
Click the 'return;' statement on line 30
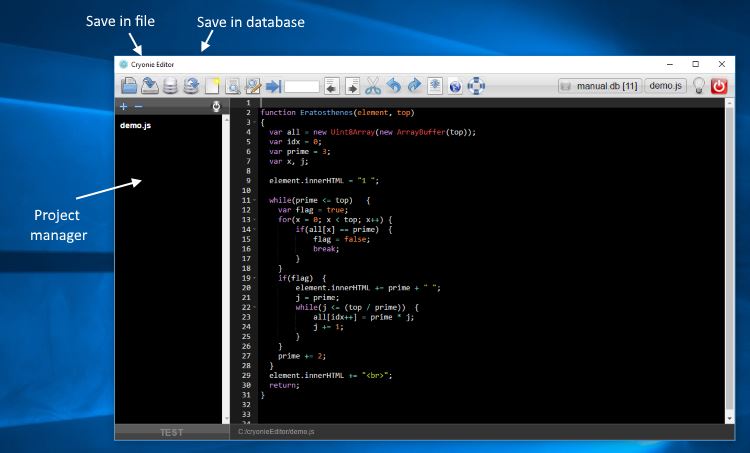[x=284, y=386]
